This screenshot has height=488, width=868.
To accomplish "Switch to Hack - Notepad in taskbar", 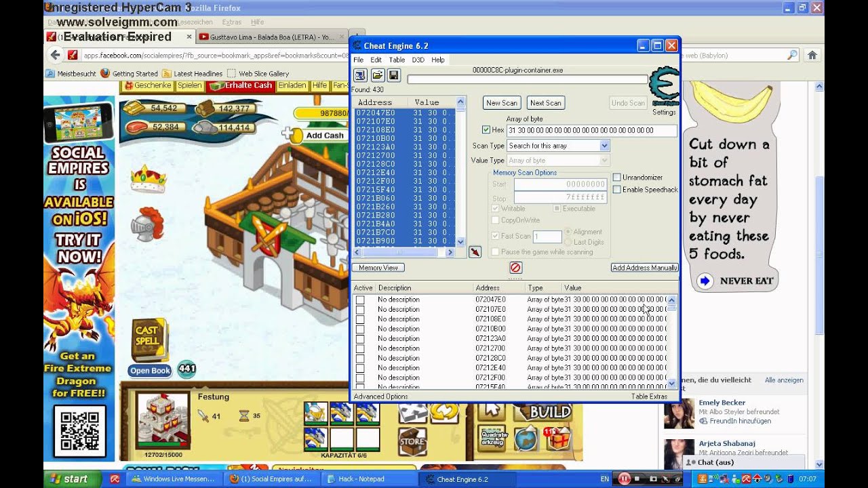I will point(367,479).
